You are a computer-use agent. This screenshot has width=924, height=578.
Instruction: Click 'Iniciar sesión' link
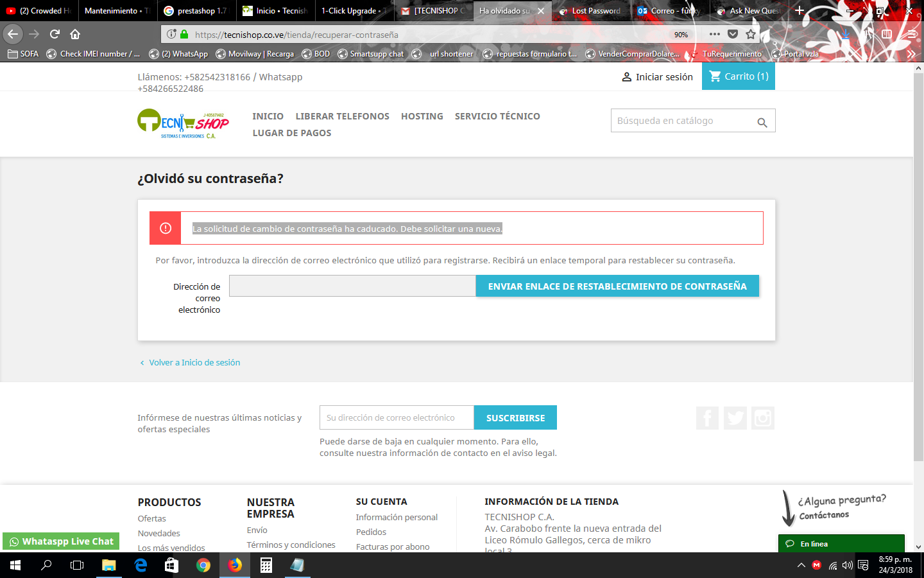tap(658, 77)
